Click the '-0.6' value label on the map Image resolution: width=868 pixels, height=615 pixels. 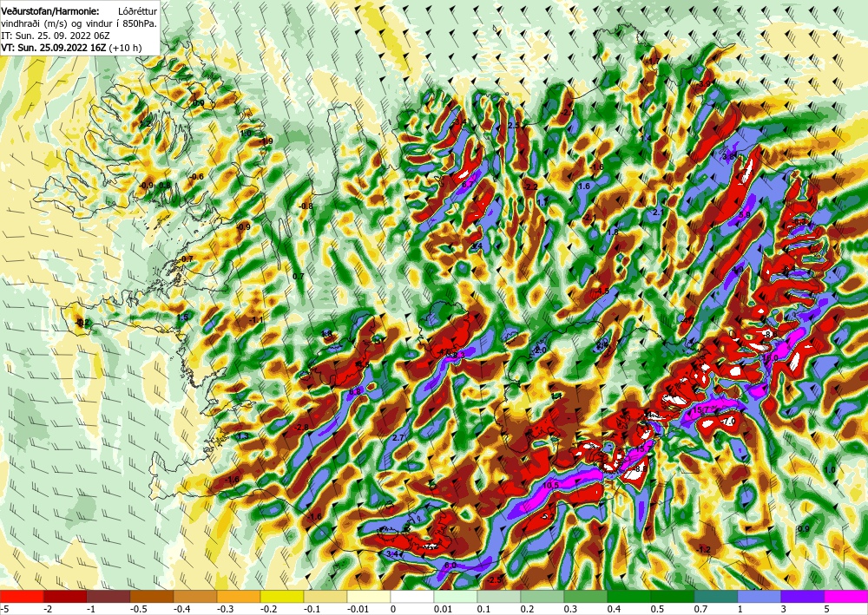point(196,176)
